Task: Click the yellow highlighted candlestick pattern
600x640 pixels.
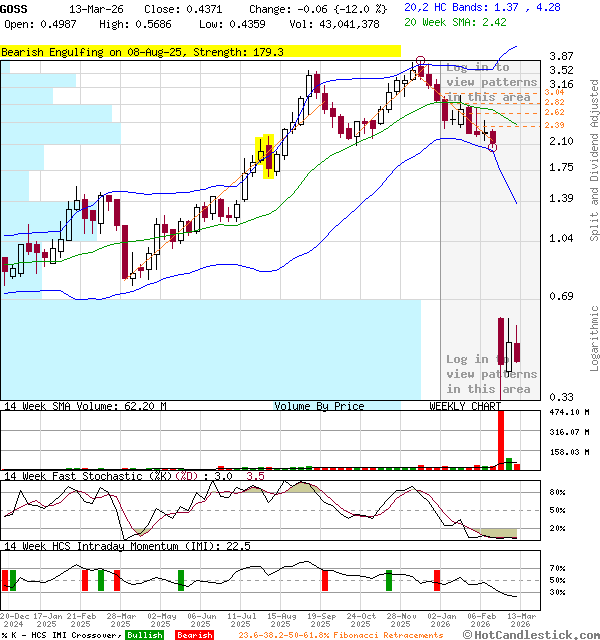Action: (267, 157)
